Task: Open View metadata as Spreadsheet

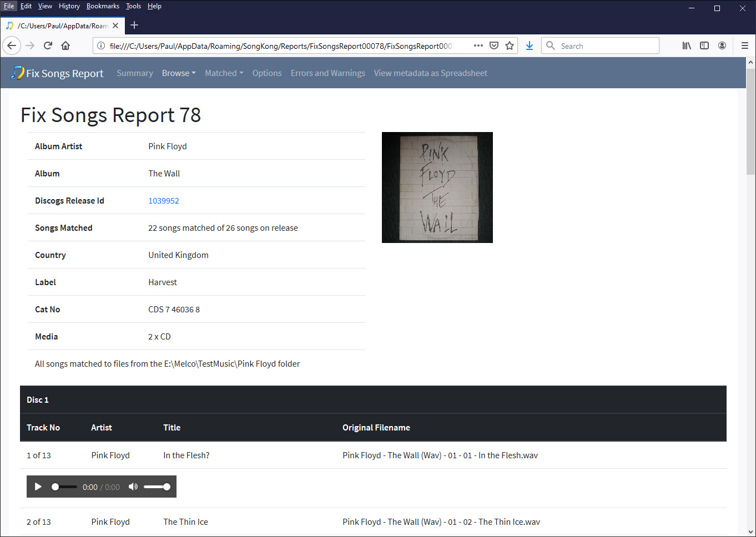Action: (x=431, y=73)
